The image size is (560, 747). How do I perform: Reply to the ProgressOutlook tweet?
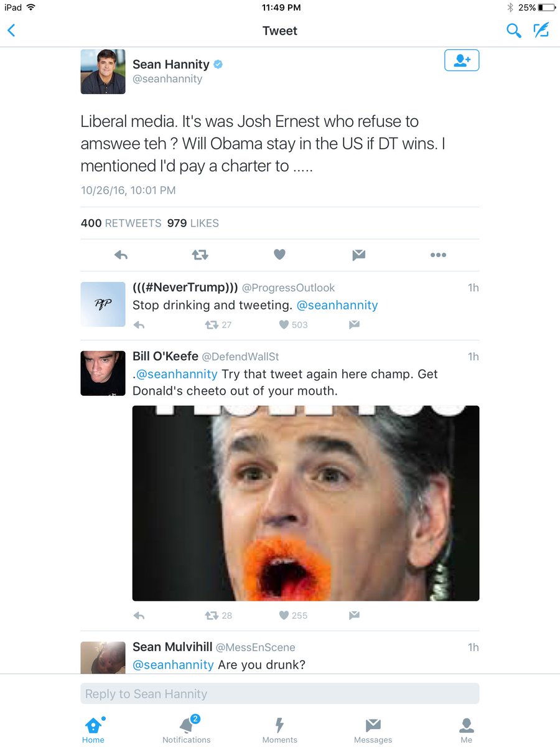pos(139,324)
